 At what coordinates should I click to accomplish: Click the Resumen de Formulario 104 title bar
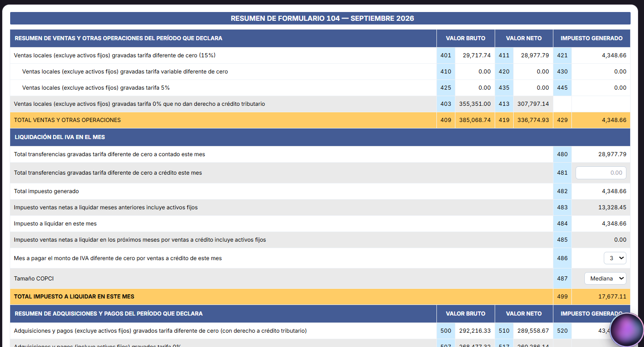click(320, 18)
